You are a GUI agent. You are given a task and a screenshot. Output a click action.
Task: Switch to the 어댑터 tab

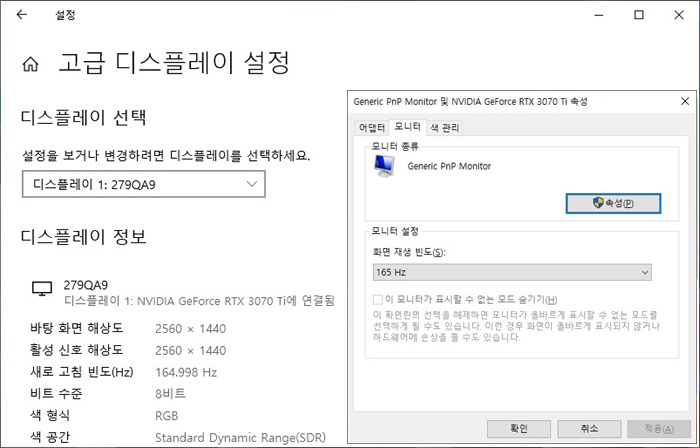pos(371,127)
